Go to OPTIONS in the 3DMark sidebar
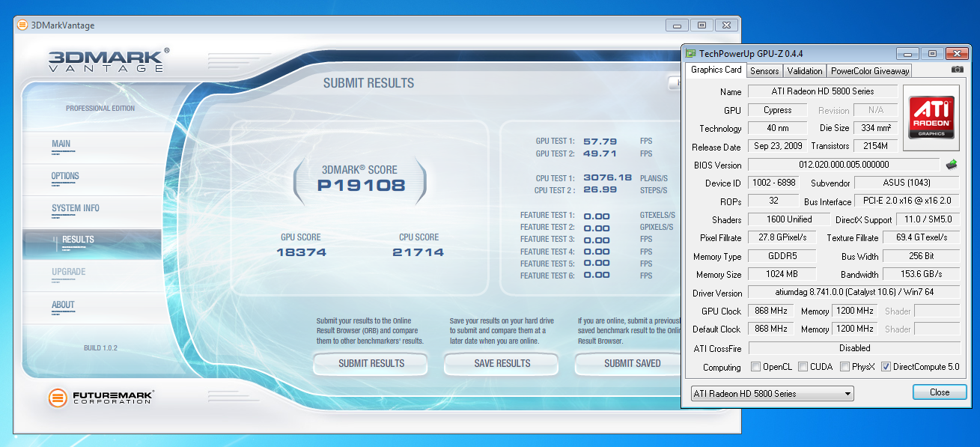The width and height of the screenshot is (980, 447). [x=91, y=179]
